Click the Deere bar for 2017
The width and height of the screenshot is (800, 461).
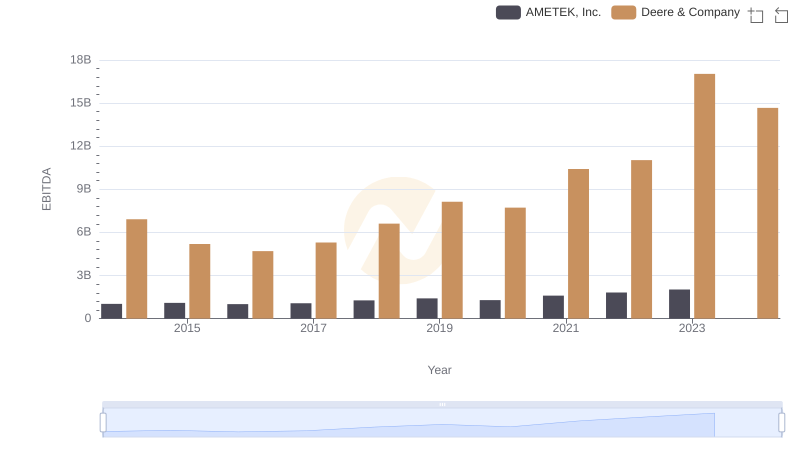tap(326, 280)
